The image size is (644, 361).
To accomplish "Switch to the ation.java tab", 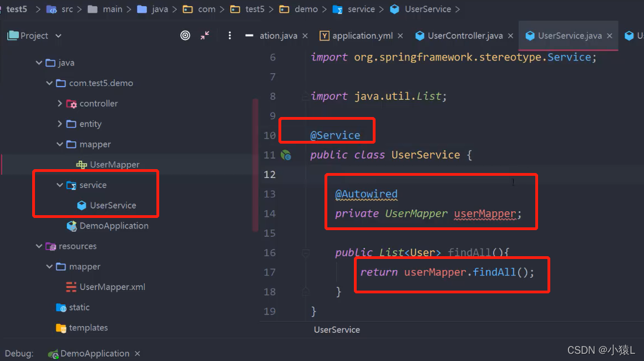I will (278, 35).
